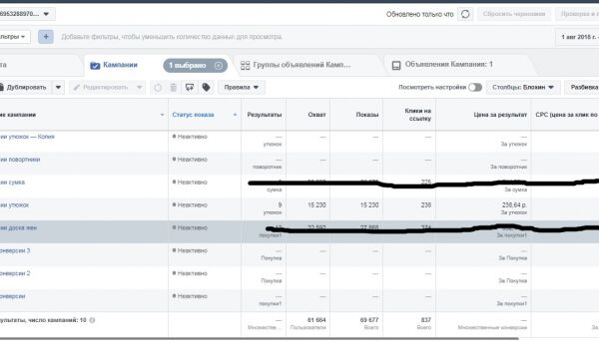Click the 'Клики на ссылку' column header
This screenshot has width=599, height=364.
[418, 115]
